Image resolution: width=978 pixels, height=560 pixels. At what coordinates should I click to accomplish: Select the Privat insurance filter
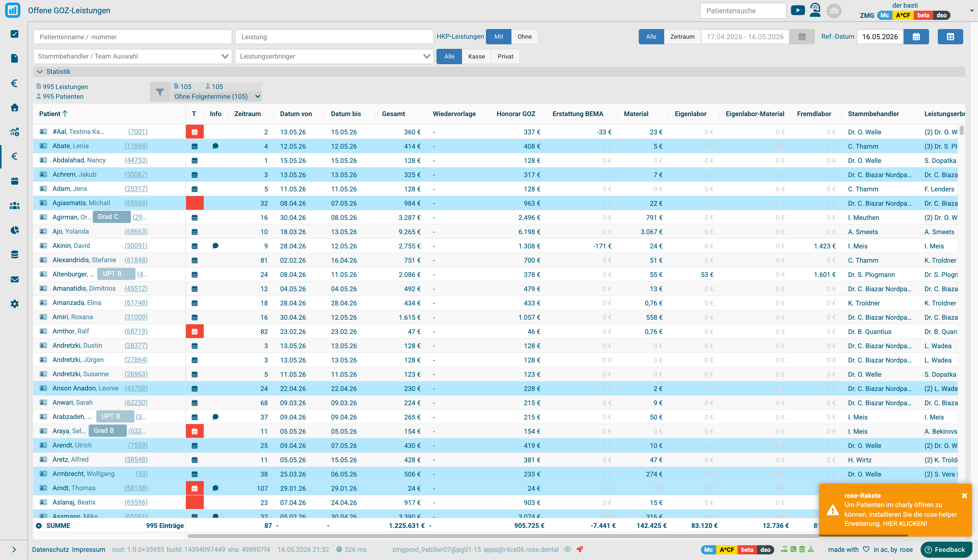click(505, 57)
